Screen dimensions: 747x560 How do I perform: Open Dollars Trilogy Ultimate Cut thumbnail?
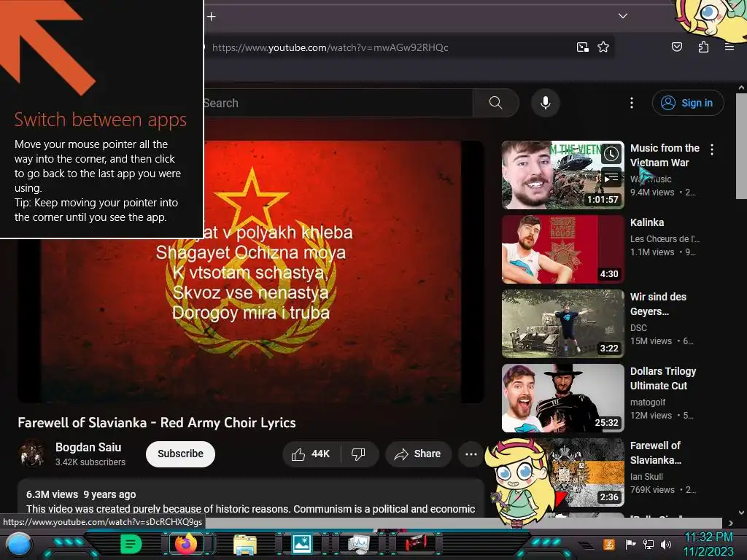pos(562,397)
